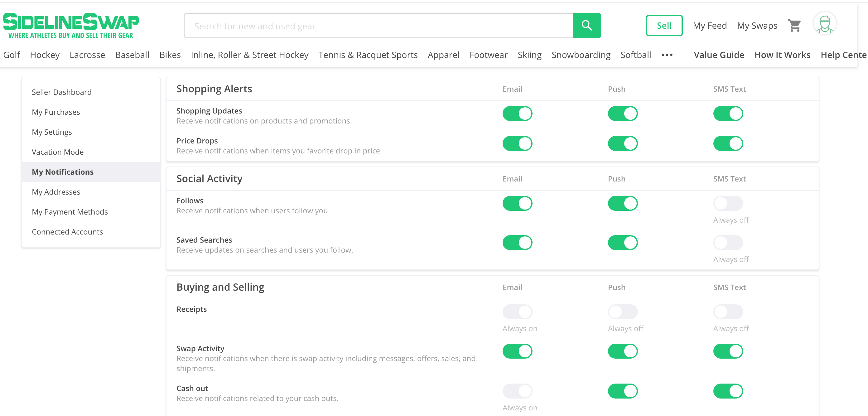The width and height of the screenshot is (868, 416).
Task: Open the user profile avatar
Action: tap(825, 24)
